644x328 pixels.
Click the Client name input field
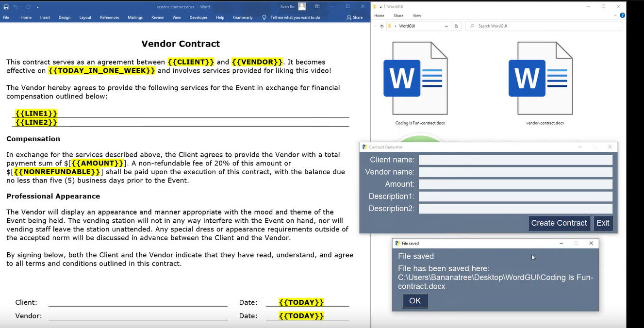coord(515,160)
